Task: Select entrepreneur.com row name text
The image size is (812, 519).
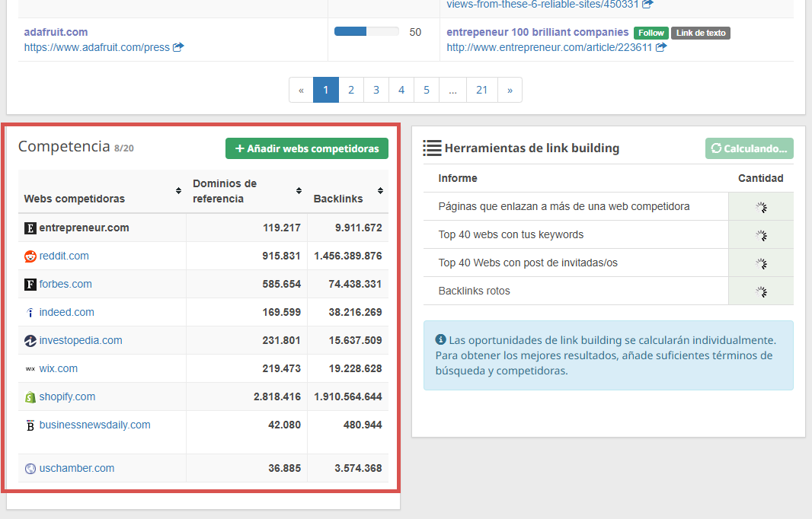Action: [x=85, y=228]
